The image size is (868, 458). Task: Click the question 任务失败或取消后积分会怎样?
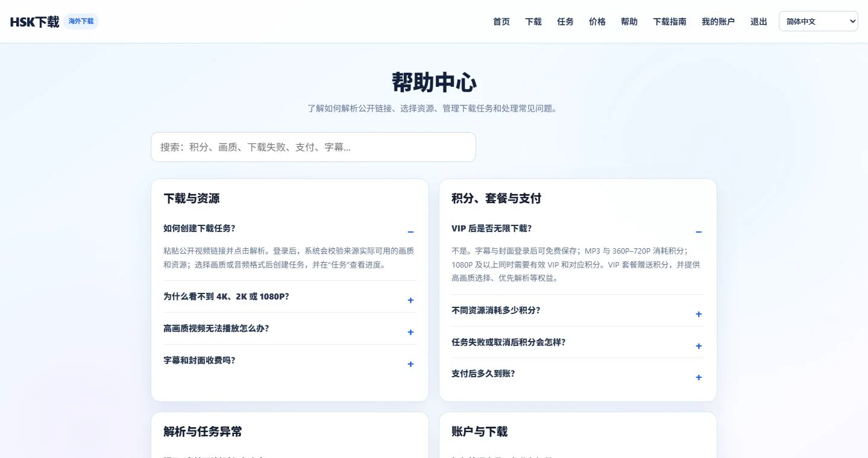click(509, 342)
